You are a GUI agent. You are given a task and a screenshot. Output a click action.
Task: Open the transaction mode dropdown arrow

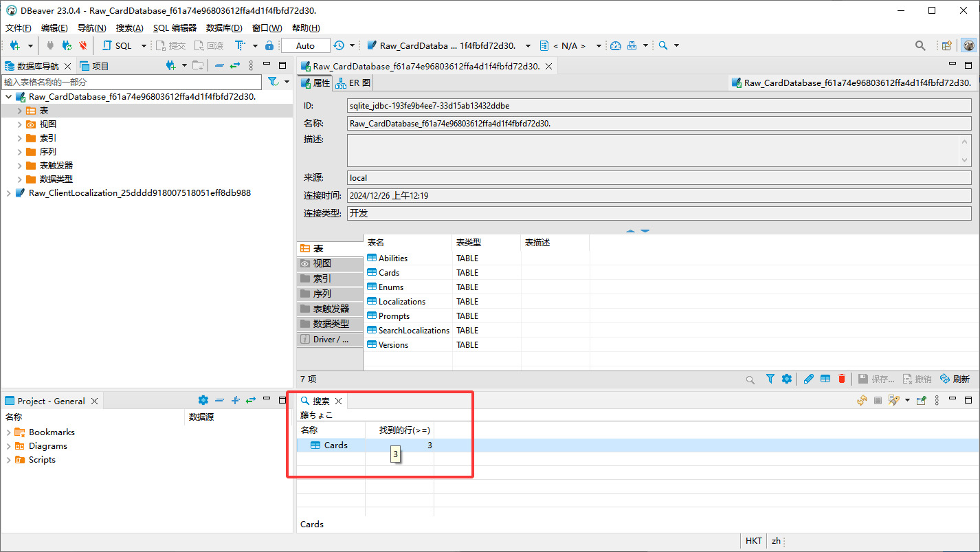[x=255, y=45]
